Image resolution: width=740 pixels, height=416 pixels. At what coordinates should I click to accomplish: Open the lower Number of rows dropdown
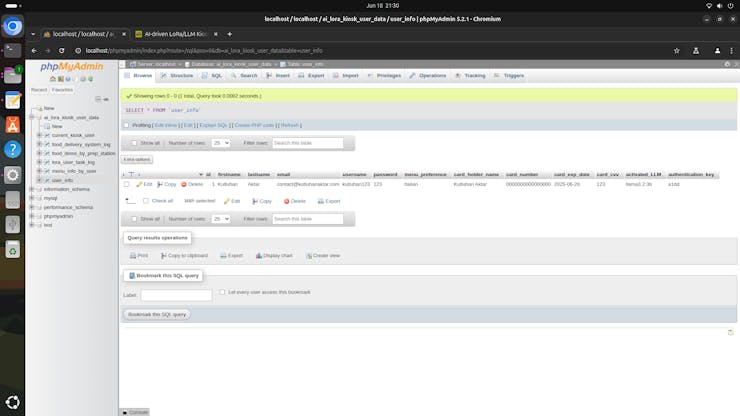tap(220, 219)
